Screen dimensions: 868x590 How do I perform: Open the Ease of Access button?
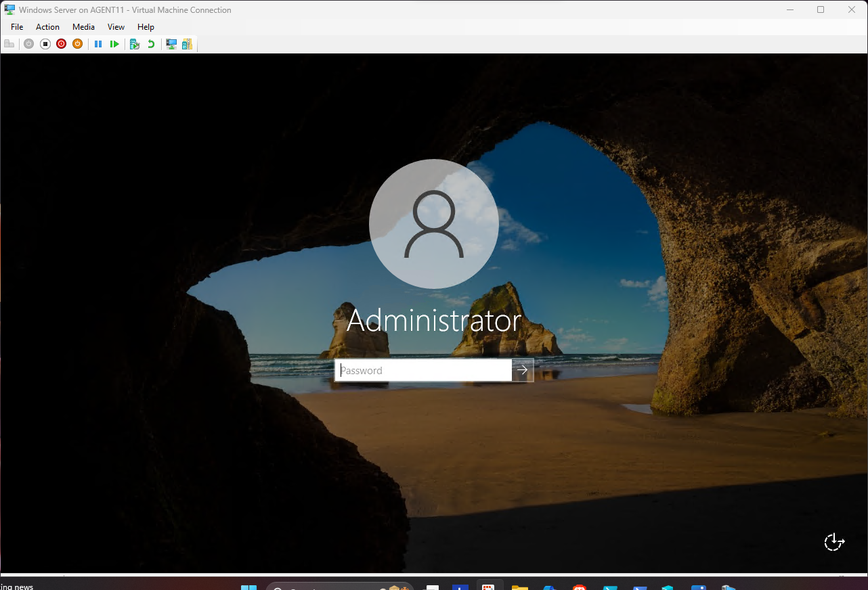pos(834,542)
